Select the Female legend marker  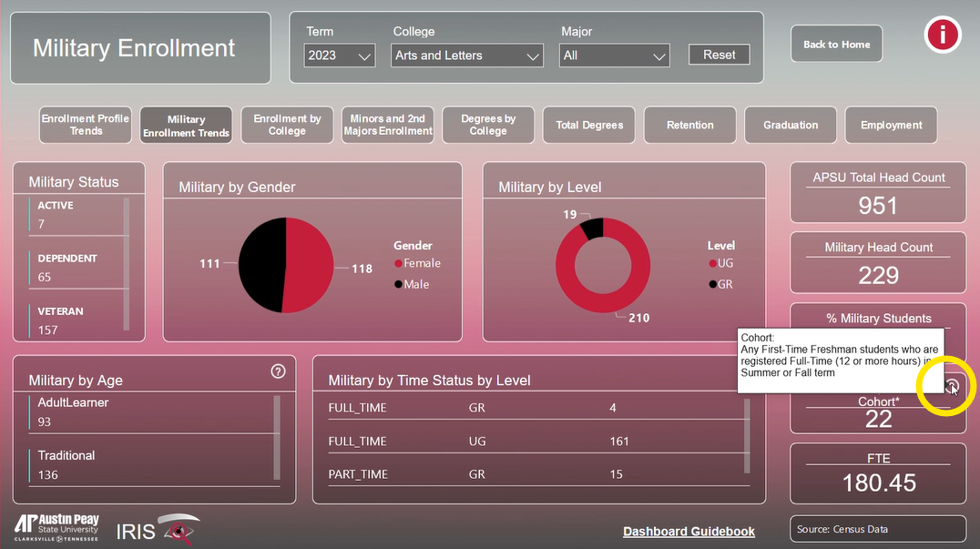[x=398, y=264]
